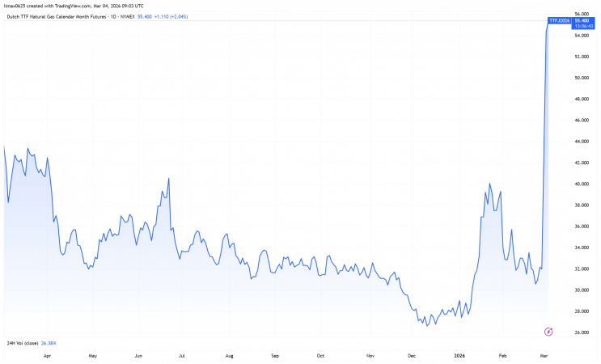Click the Apr label on time axis
The height and width of the screenshot is (364, 601).
point(47,355)
